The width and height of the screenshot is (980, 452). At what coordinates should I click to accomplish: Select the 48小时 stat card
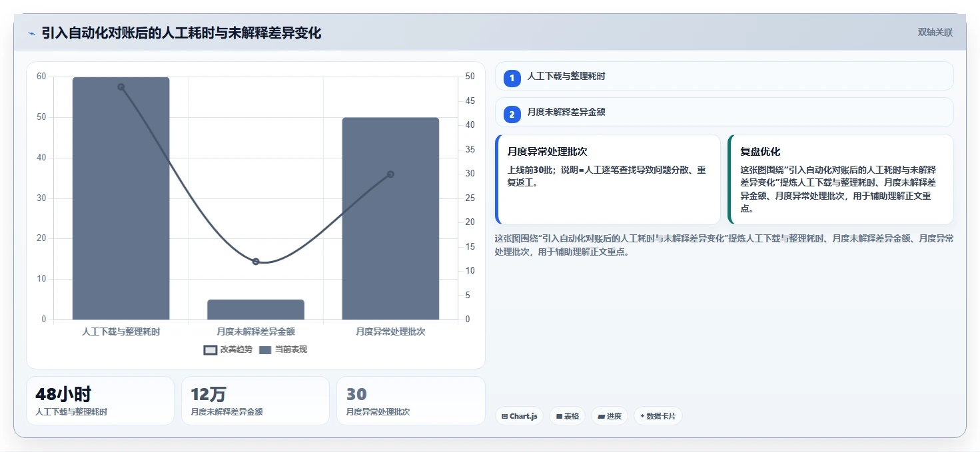point(100,401)
